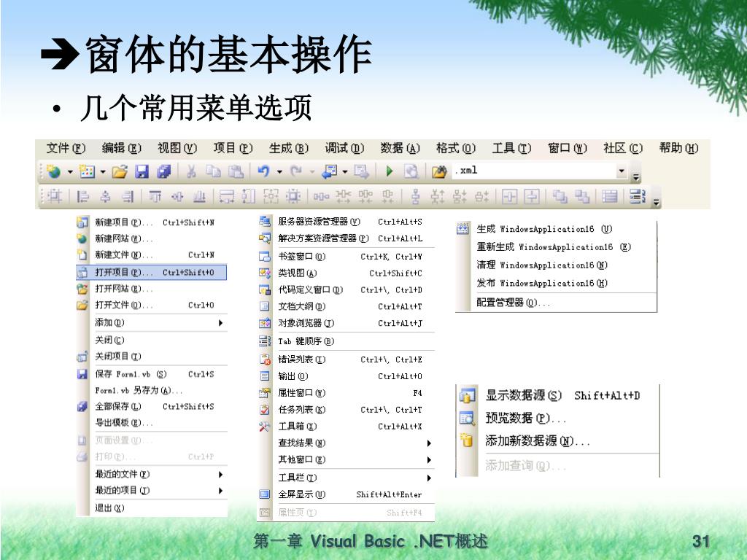Click into the .xml find text field
Image resolution: width=747 pixels, height=560 pixels.
(534, 171)
